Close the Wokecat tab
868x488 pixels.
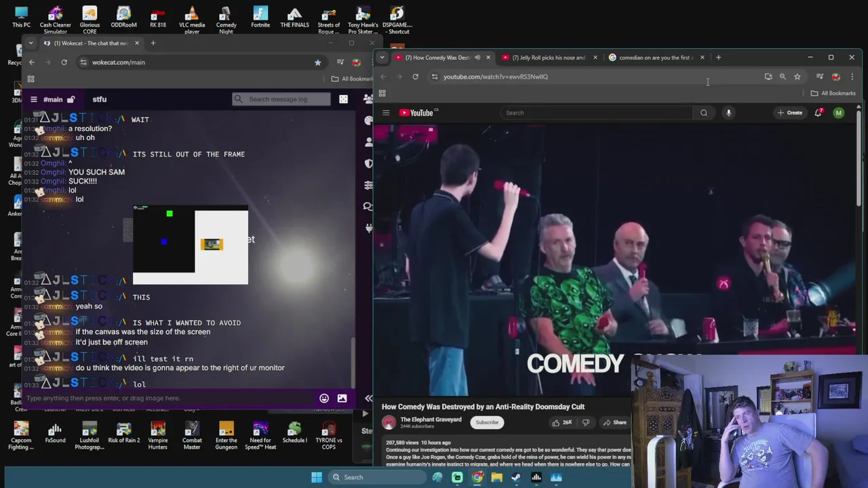(x=136, y=43)
